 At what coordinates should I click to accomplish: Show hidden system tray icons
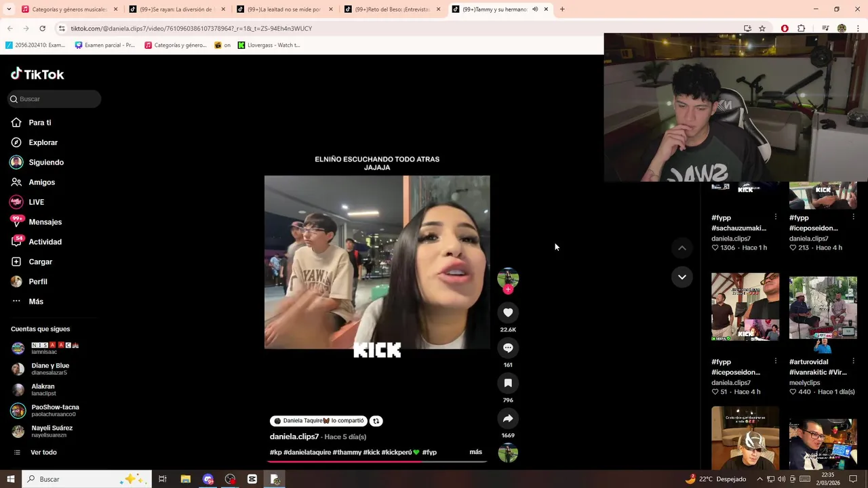759,479
